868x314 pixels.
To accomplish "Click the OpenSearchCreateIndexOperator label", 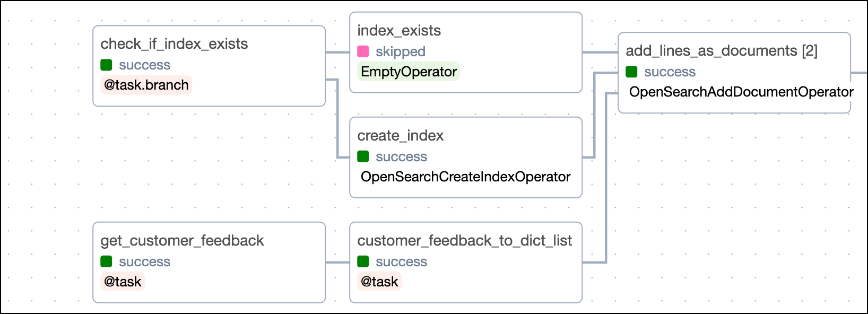I will click(465, 177).
